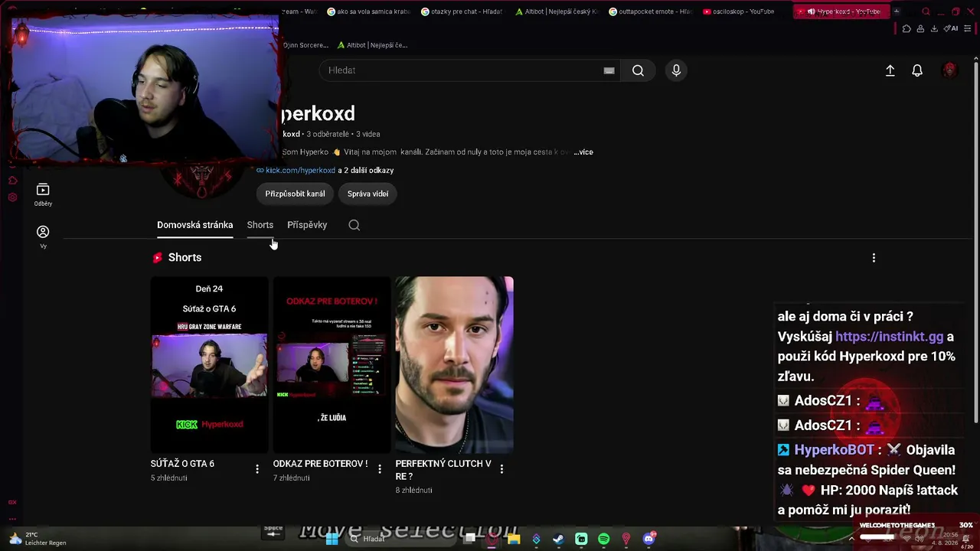Open the kick.com/hyperkoxd link
The height and width of the screenshot is (551, 980).
[x=300, y=171]
